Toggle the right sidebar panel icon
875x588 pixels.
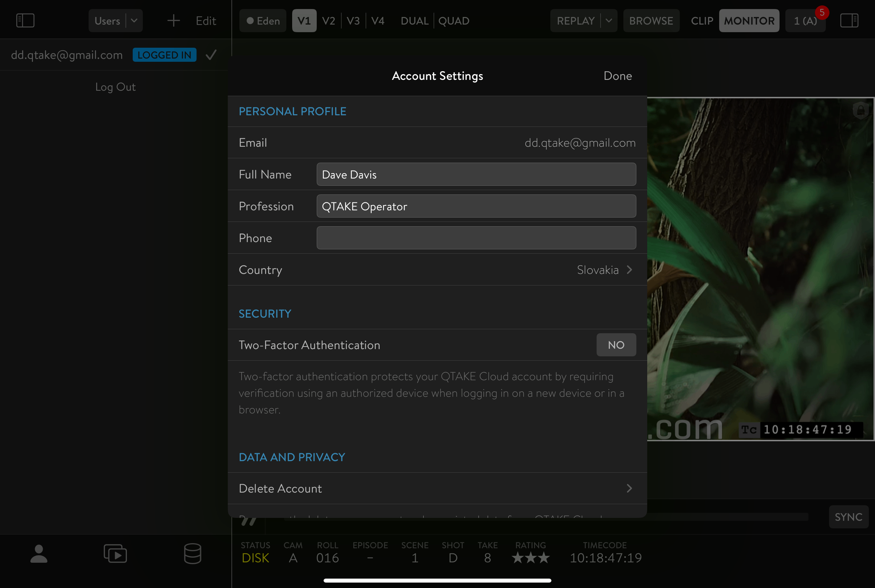(x=849, y=21)
